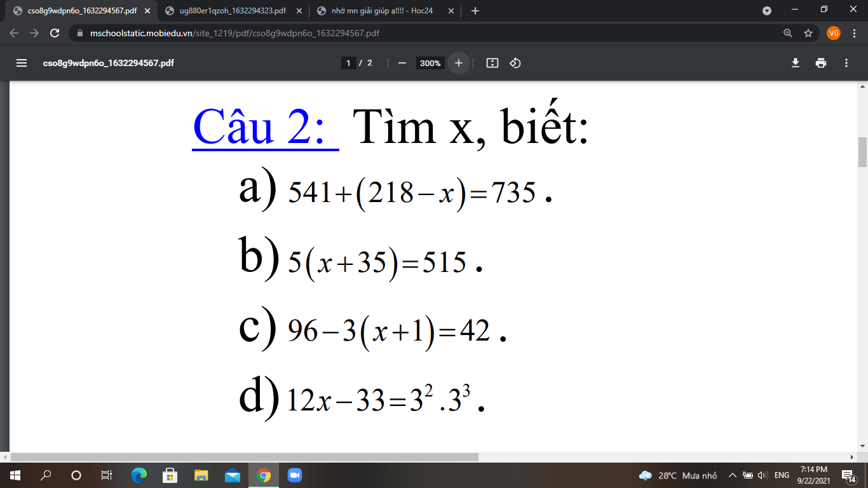Click the site lock icon

tap(79, 33)
